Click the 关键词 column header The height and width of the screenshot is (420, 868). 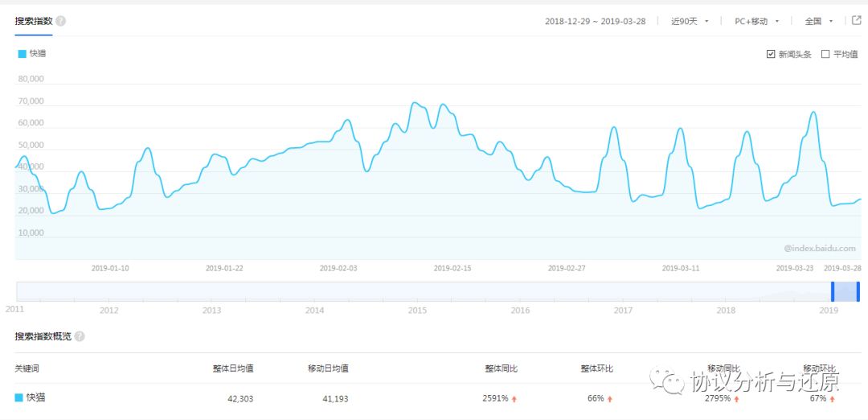pos(27,369)
